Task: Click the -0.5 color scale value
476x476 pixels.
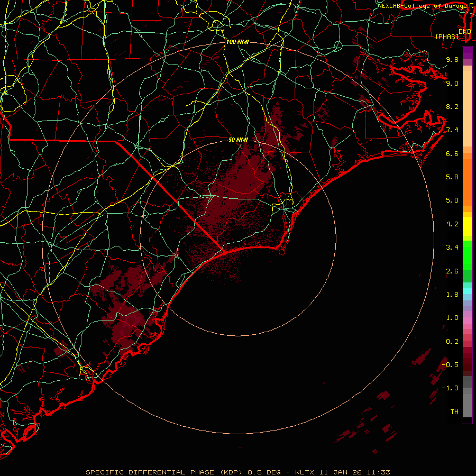Action: click(x=450, y=365)
